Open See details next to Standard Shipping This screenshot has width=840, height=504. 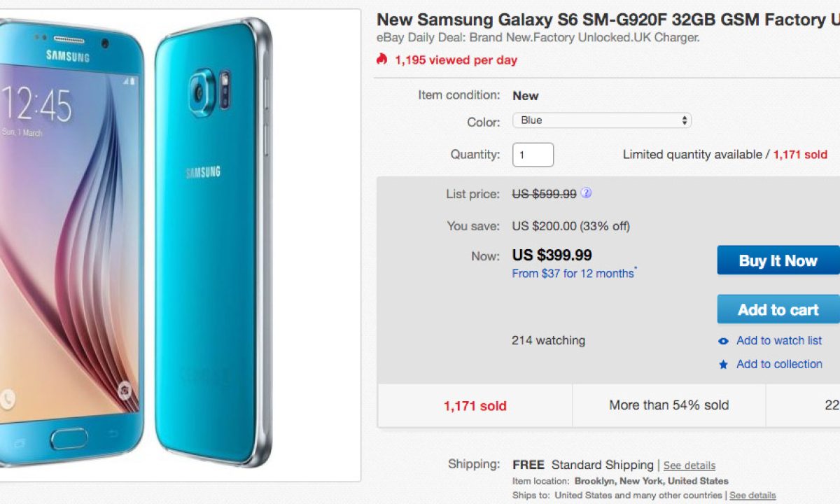coord(689,465)
